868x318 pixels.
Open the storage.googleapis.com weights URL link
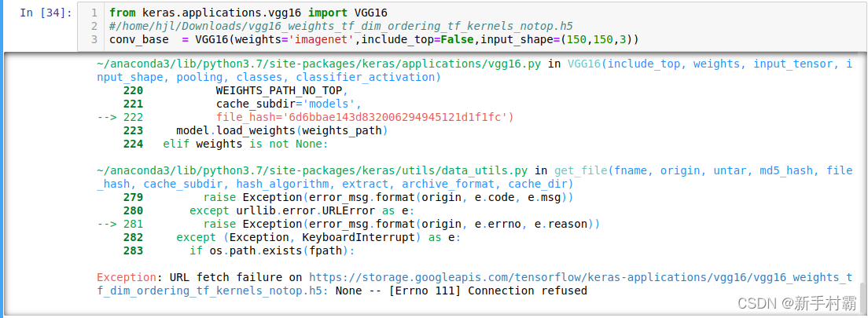(x=475, y=283)
